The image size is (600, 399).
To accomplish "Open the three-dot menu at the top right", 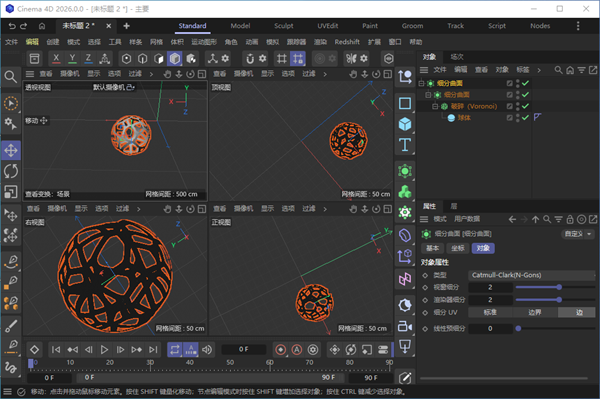I will click(x=578, y=26).
